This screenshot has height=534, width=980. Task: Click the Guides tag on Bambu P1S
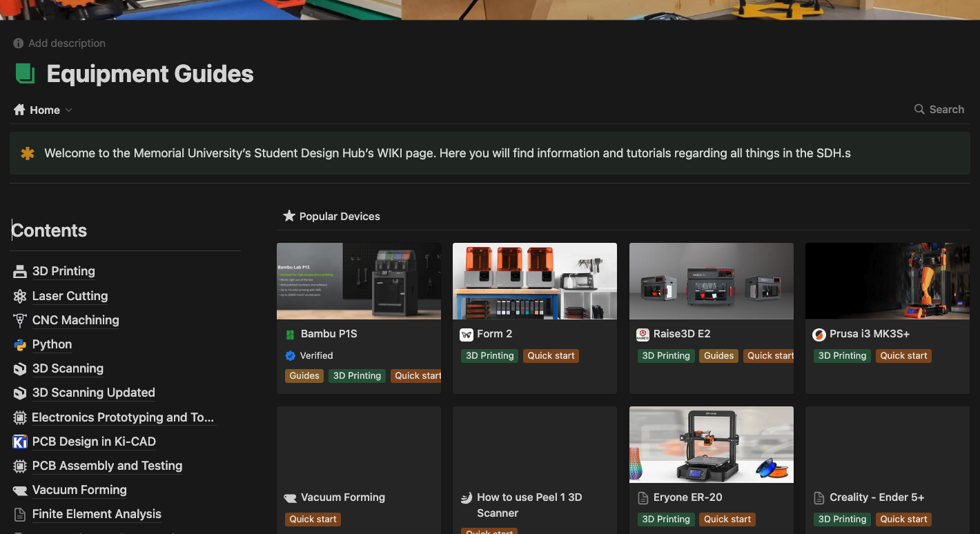pos(304,376)
